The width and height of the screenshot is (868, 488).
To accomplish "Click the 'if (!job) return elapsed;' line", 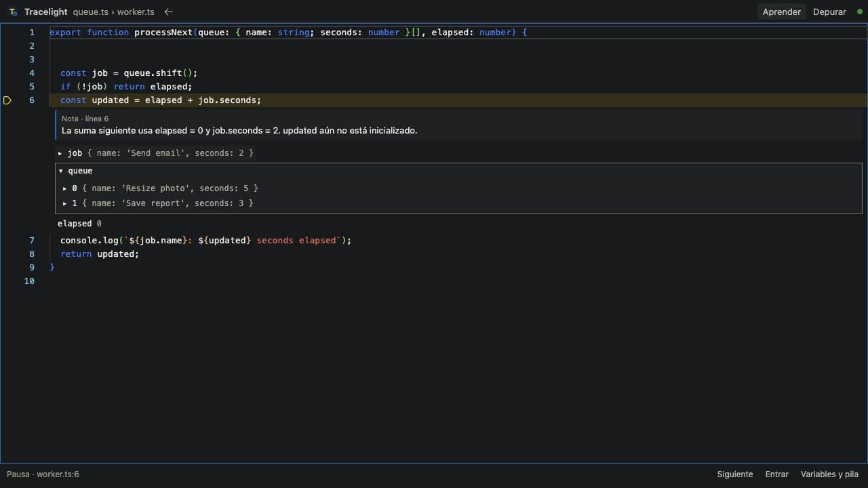I will pyautogui.click(x=126, y=87).
